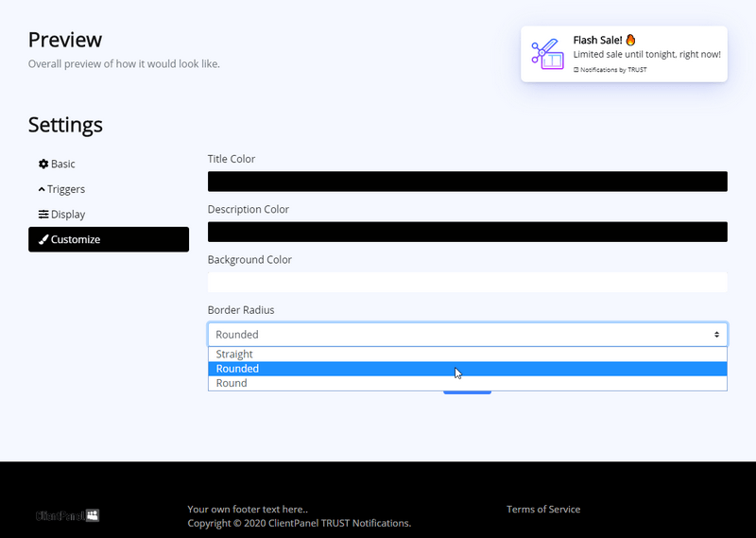
Task: Click the Border Radius label
Action: click(x=241, y=310)
